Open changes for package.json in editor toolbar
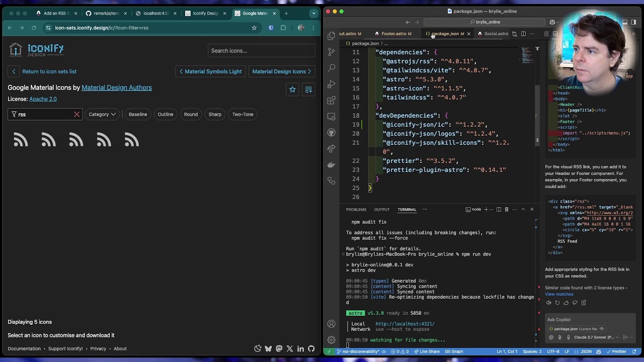This screenshot has height=362, width=644. tap(514, 34)
